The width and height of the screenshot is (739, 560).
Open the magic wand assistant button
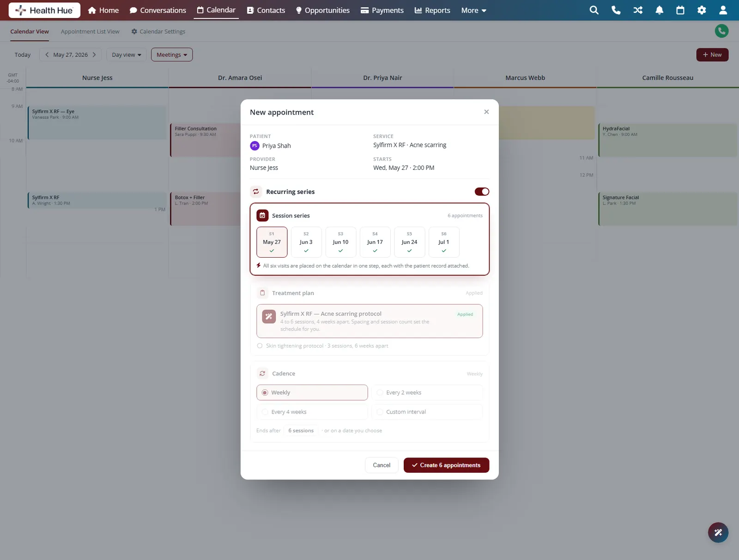coord(718,532)
